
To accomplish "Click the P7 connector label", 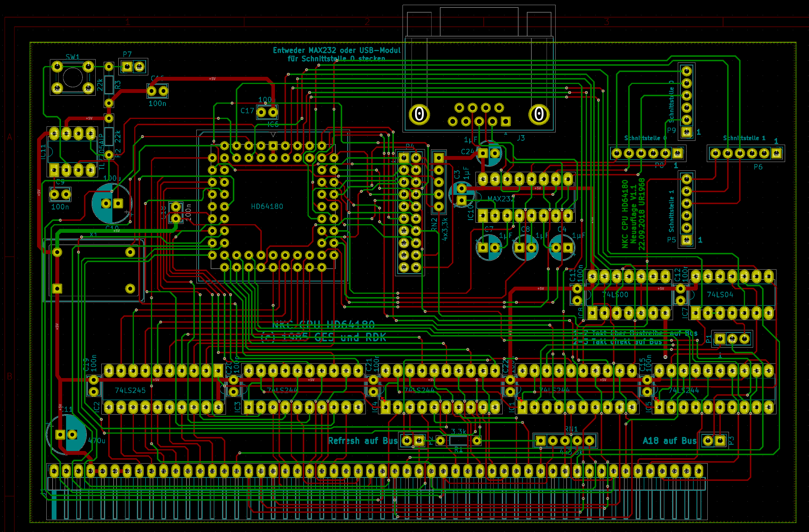I will [x=127, y=54].
